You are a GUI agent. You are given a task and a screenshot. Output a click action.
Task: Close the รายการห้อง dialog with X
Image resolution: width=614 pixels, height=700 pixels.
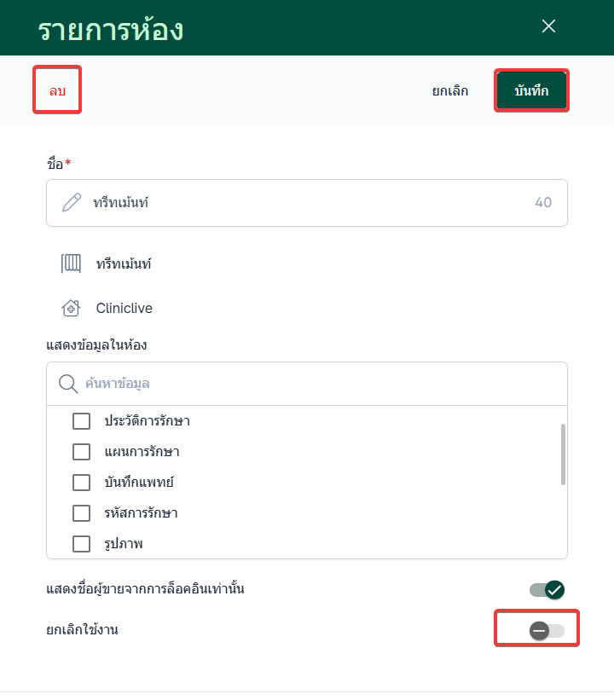pos(548,26)
